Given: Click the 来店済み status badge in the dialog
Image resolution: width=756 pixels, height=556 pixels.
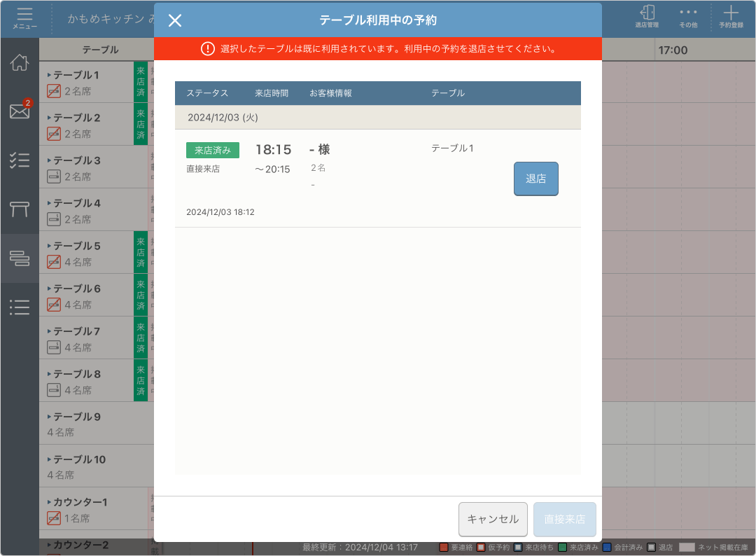Looking at the screenshot, I should (213, 151).
